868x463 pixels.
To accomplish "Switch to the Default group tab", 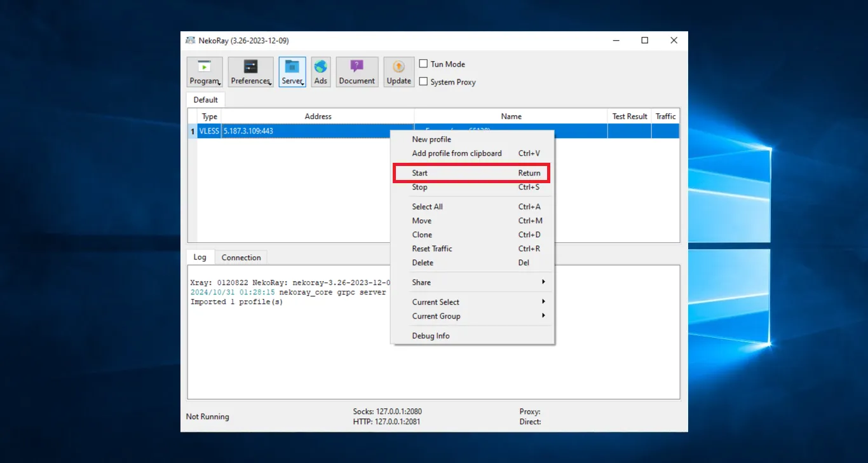I will click(206, 100).
